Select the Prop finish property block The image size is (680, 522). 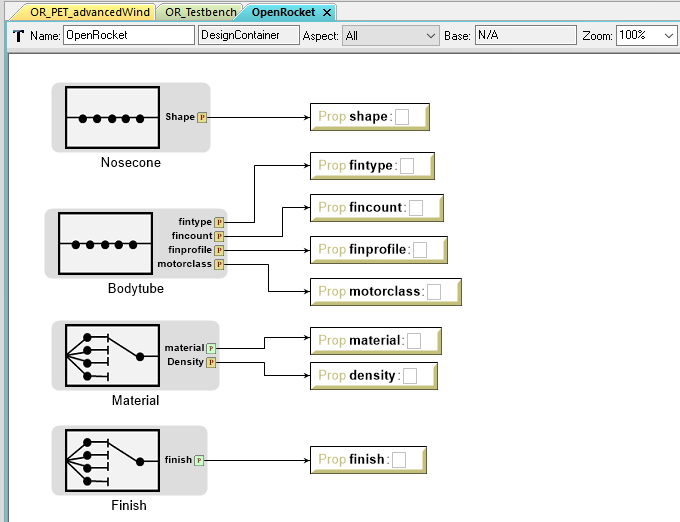[x=368, y=460]
